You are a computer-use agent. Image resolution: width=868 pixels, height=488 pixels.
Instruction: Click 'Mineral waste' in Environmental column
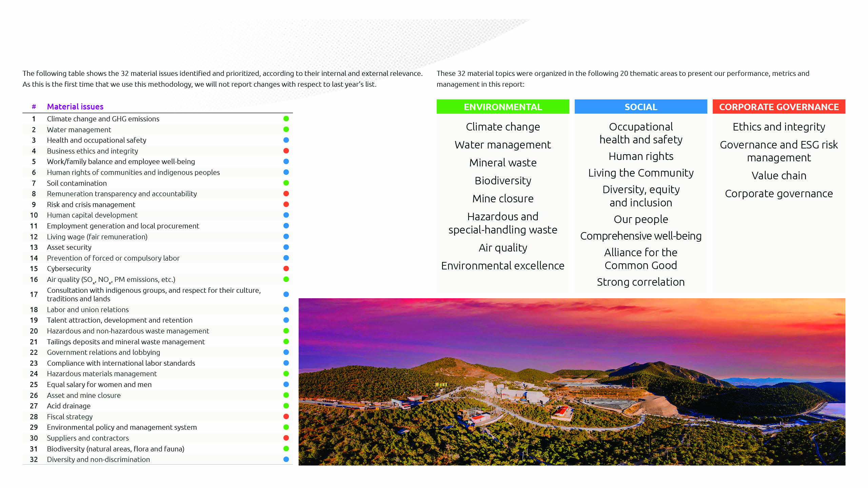click(x=503, y=163)
